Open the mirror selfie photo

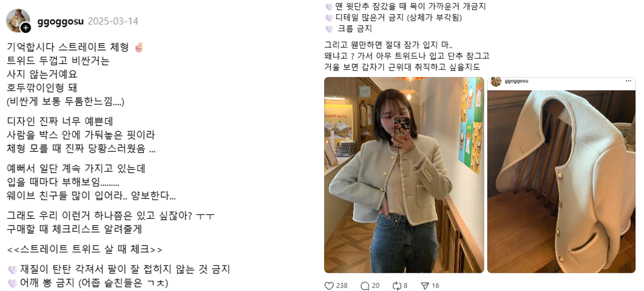(404, 175)
